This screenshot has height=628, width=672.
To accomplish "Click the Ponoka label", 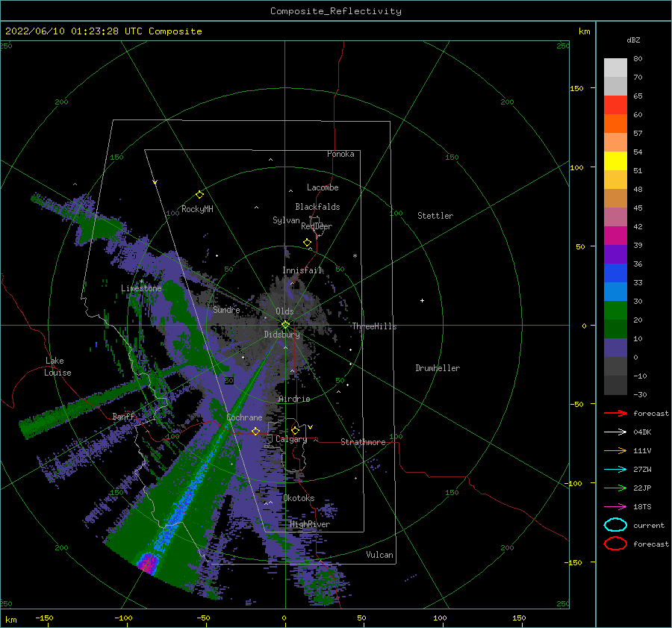I will [x=340, y=154].
